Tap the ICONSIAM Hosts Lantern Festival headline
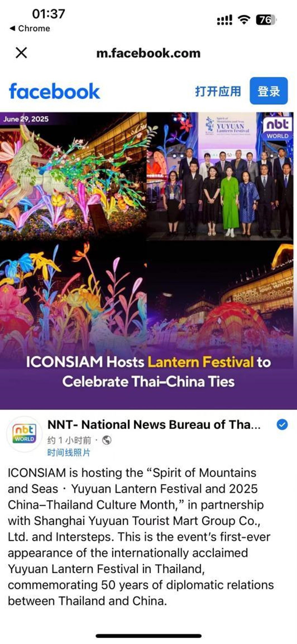This screenshot has width=297, height=644. pos(148,372)
